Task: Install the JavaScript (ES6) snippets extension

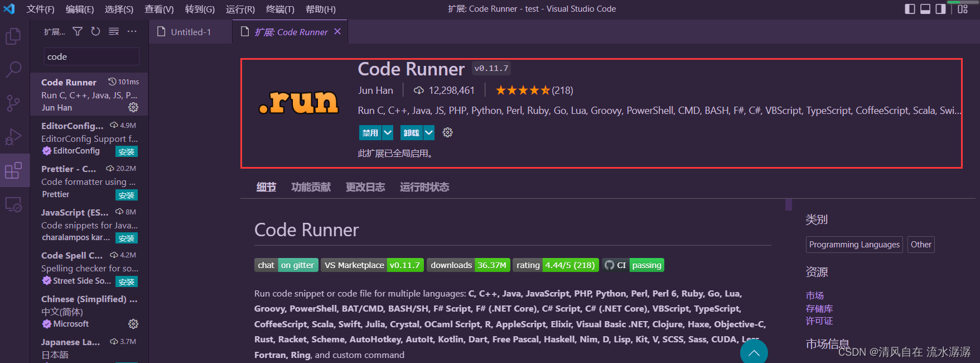Action: tap(127, 238)
